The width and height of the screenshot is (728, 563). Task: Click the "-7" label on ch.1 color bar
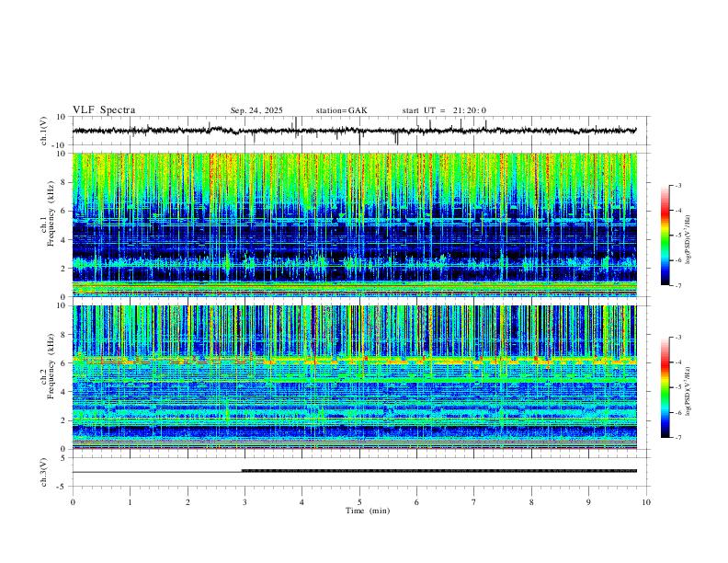tap(677, 285)
